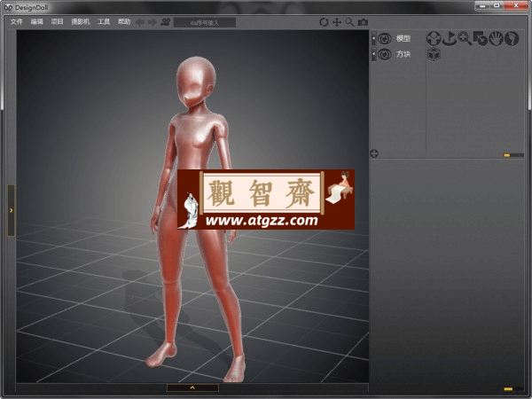Toggle visibility circle for 方块 row

click(385, 54)
